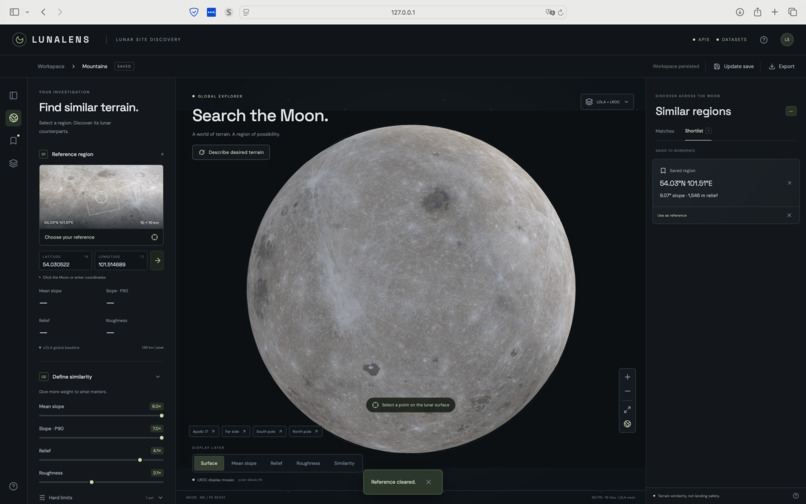Open the help icon at bottom of left rail
Viewport: 806px width, 504px height.
(13, 486)
